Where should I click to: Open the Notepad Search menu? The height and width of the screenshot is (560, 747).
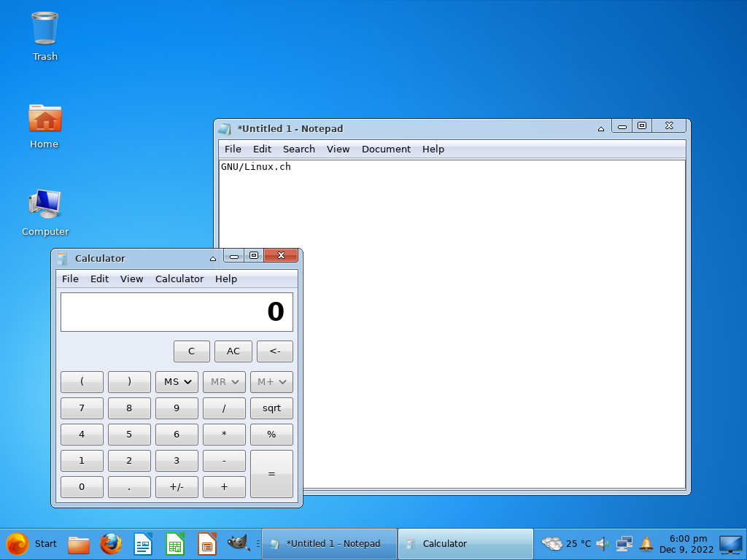tap(298, 149)
